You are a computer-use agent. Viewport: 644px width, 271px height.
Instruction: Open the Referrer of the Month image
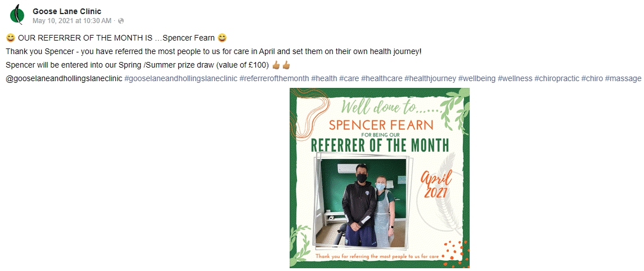pyautogui.click(x=380, y=178)
